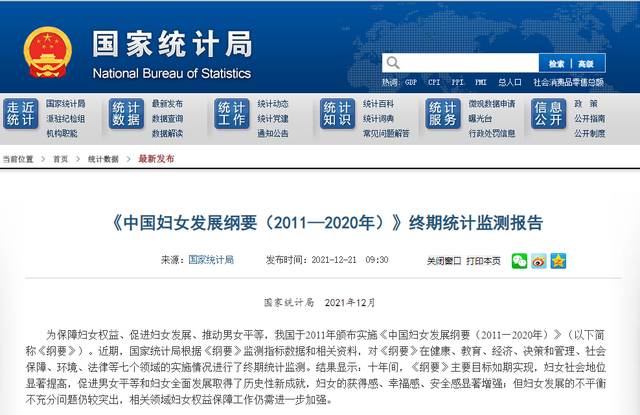
Task: Open the 走近统计 blue tile
Action: 20,113
